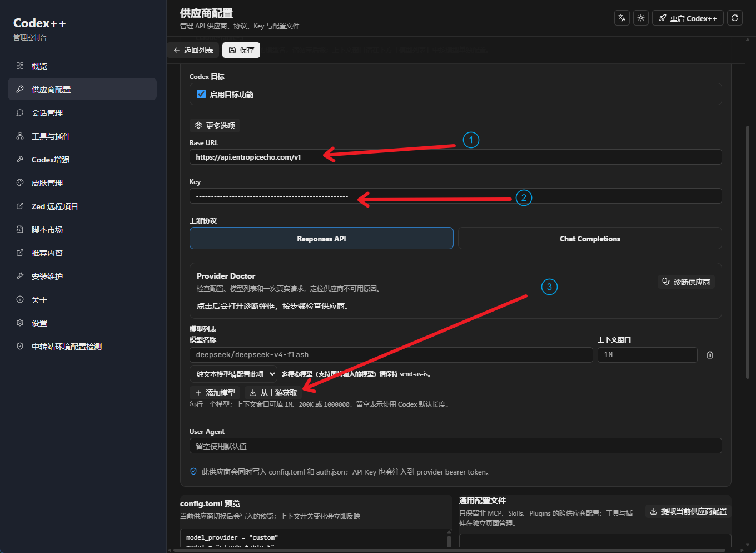
Task: Open 供应商配置 in the sidebar
Action: click(x=82, y=89)
